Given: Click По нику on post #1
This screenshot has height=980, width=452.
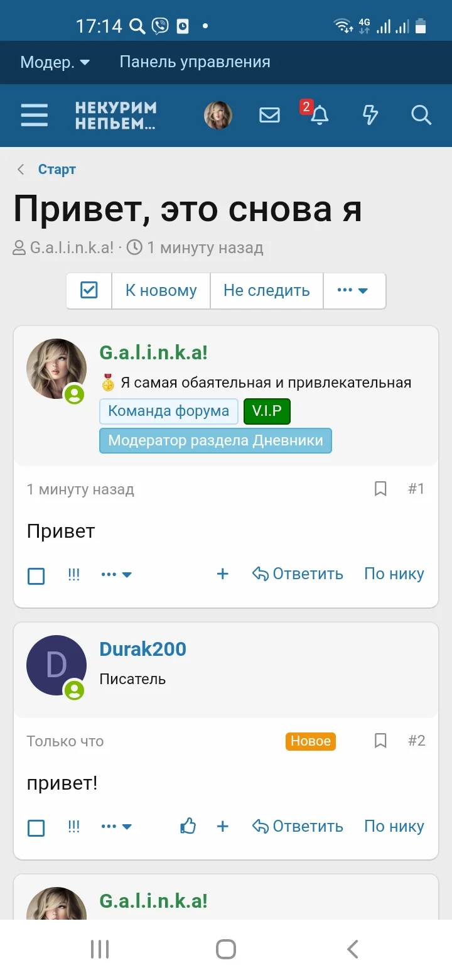Looking at the screenshot, I should tap(394, 574).
